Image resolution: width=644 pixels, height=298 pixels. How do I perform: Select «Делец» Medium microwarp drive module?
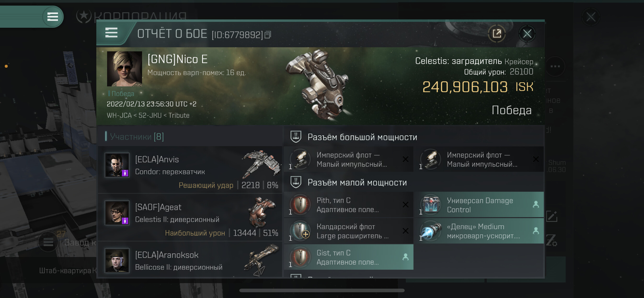pos(479,231)
